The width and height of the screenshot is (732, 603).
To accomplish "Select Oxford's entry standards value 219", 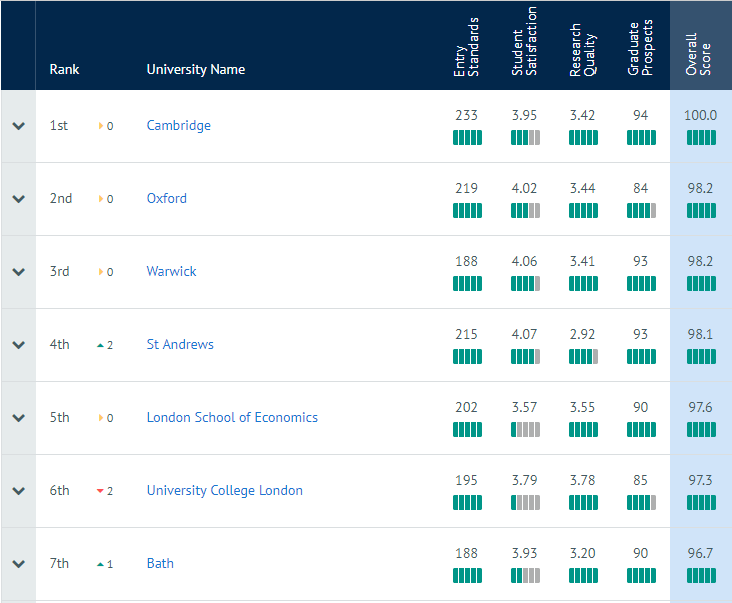I will [x=466, y=188].
